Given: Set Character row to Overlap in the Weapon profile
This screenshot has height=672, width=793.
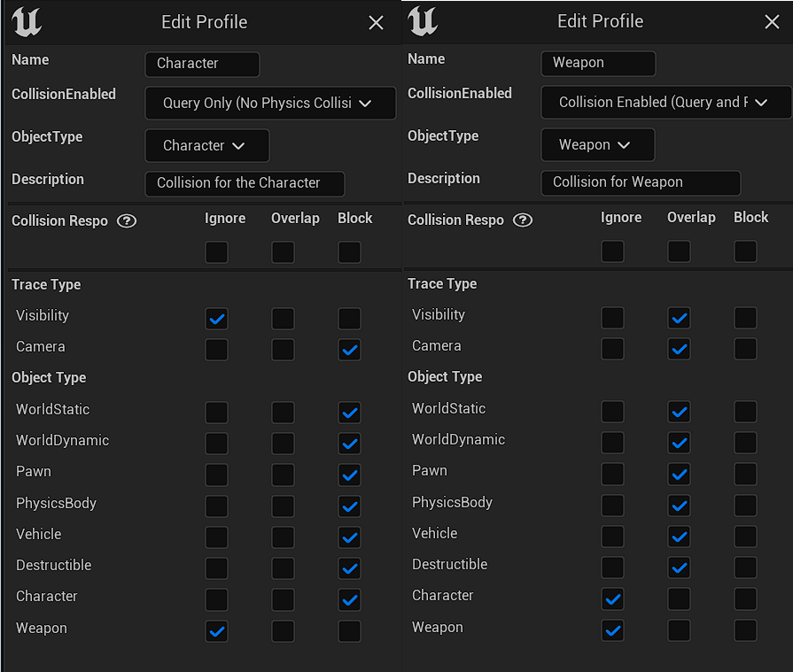Looking at the screenshot, I should point(679,599).
